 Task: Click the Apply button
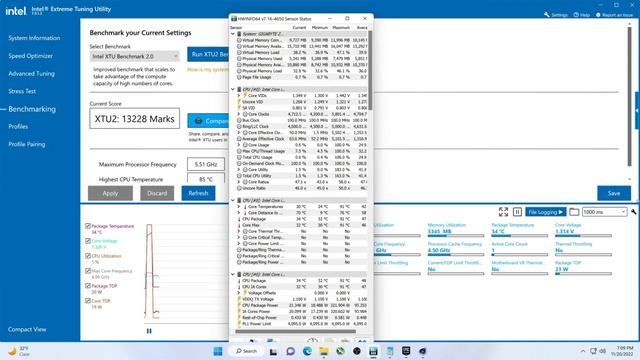coord(110,193)
